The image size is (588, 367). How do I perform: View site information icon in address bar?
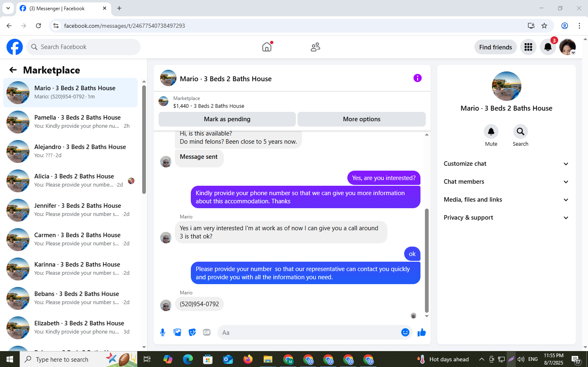[x=56, y=26]
